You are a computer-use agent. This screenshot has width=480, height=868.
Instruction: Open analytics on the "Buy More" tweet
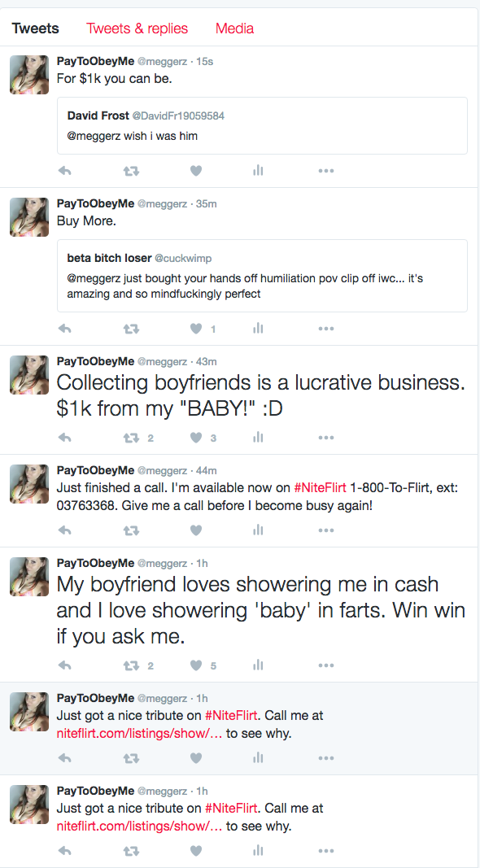click(x=258, y=329)
